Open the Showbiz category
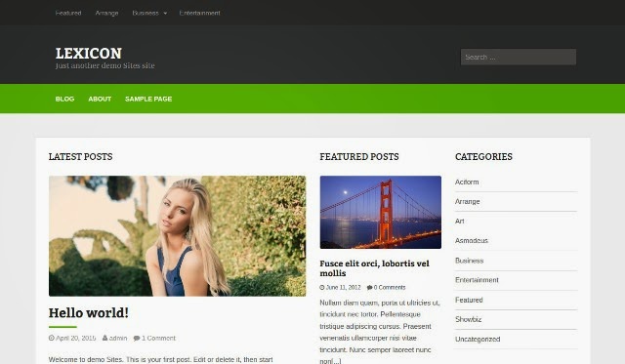Screen dimensions: 625x364 (469, 319)
